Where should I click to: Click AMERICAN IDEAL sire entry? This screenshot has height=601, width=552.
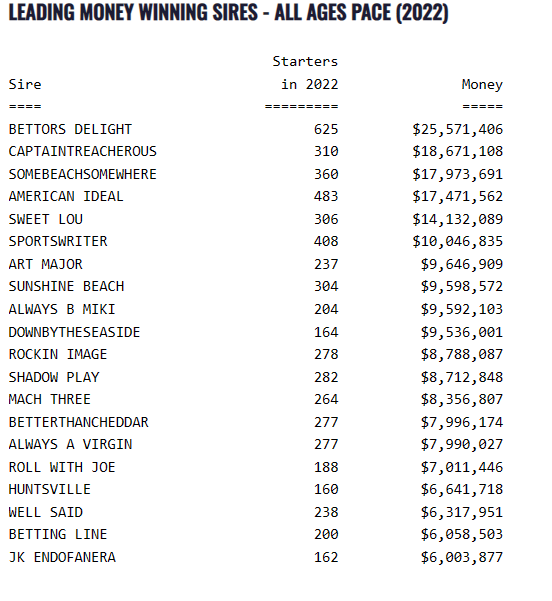66,196
